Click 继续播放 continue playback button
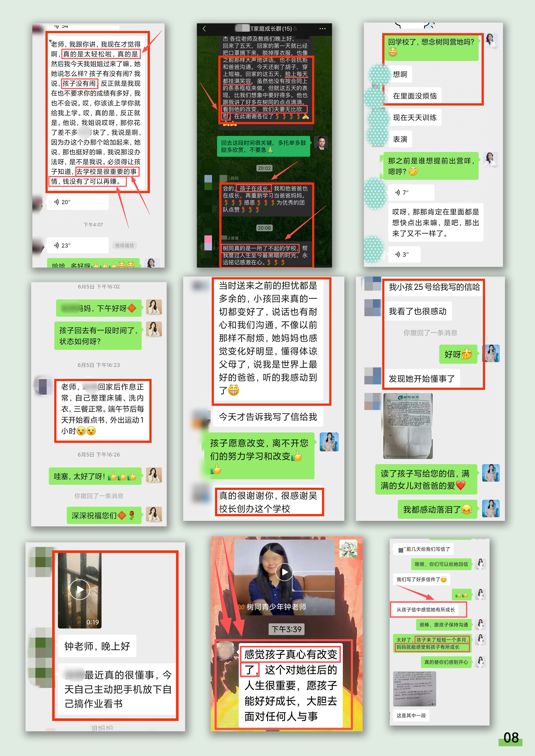535x756 pixels. click(125, 245)
